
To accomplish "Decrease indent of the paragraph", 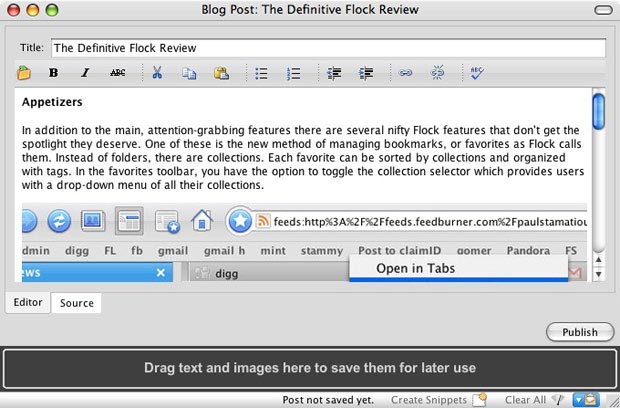I will (x=334, y=73).
